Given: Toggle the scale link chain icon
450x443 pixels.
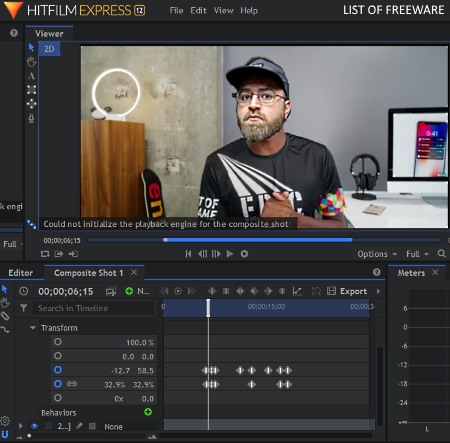Looking at the screenshot, I should tap(72, 384).
